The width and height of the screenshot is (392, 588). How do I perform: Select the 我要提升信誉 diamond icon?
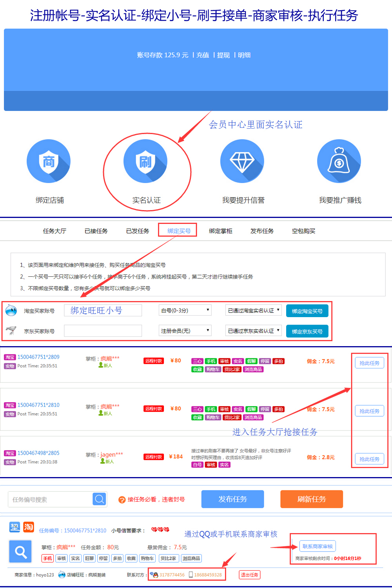coord(242,161)
